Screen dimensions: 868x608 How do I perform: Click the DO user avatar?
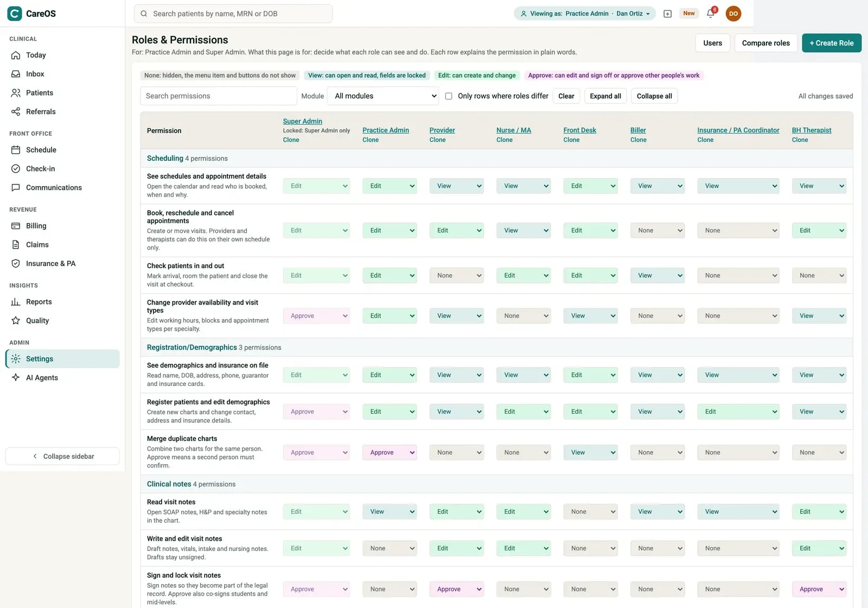tap(733, 14)
